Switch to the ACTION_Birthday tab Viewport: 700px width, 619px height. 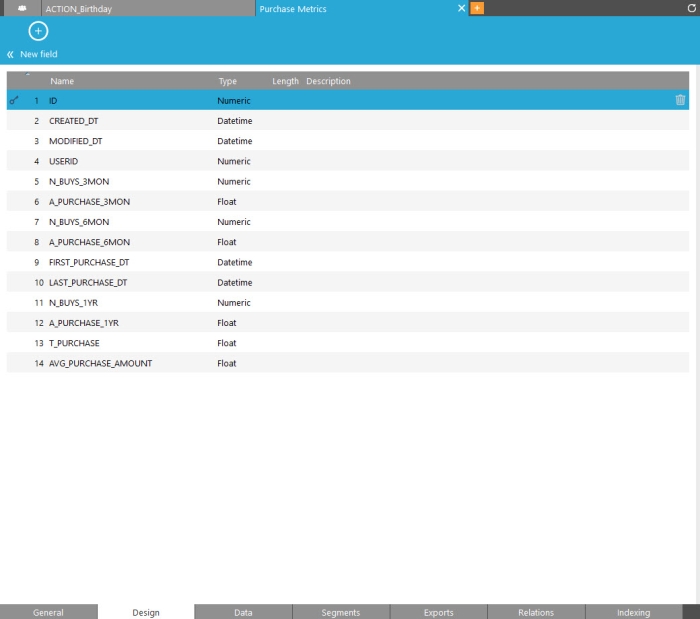pos(78,8)
